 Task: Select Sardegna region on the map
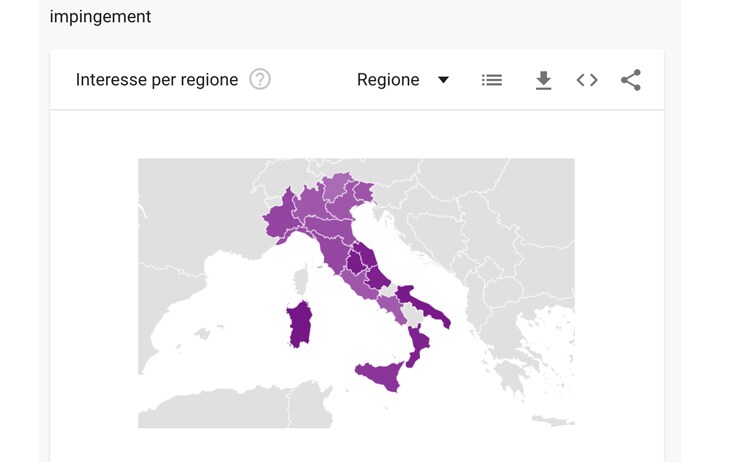(x=300, y=325)
